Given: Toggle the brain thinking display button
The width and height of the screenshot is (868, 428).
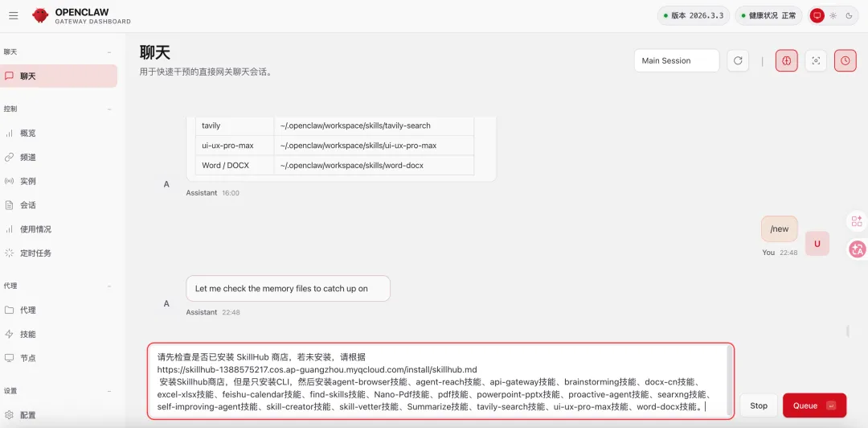Looking at the screenshot, I should coord(787,61).
